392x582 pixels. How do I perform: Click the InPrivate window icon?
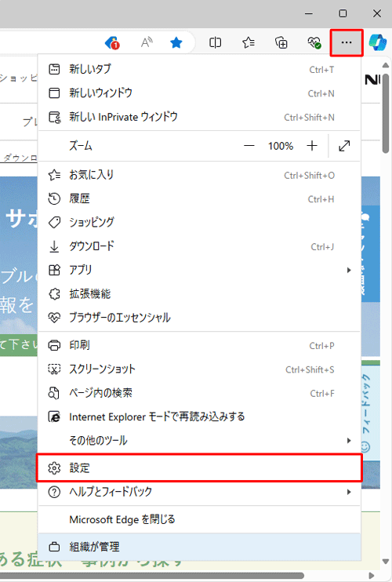(55, 117)
